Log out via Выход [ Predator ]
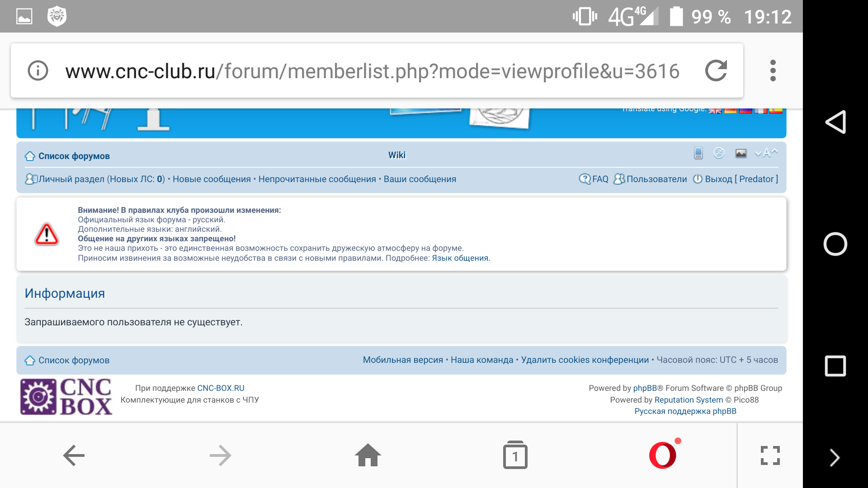The image size is (868, 488). pyautogui.click(x=741, y=179)
